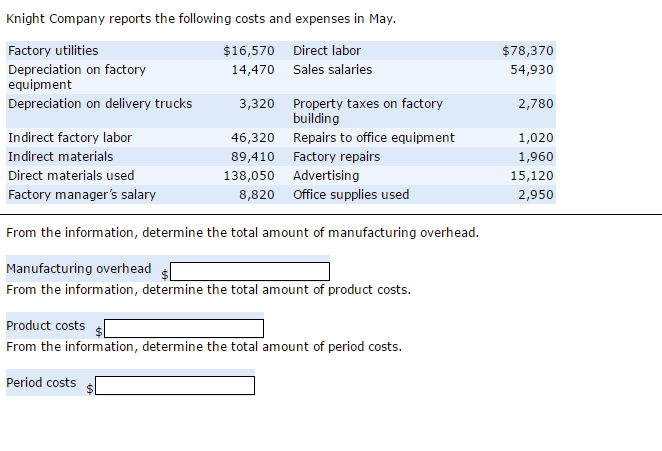Click the Period costs field label
Viewport: 662px width, 451px height.
pos(41,383)
